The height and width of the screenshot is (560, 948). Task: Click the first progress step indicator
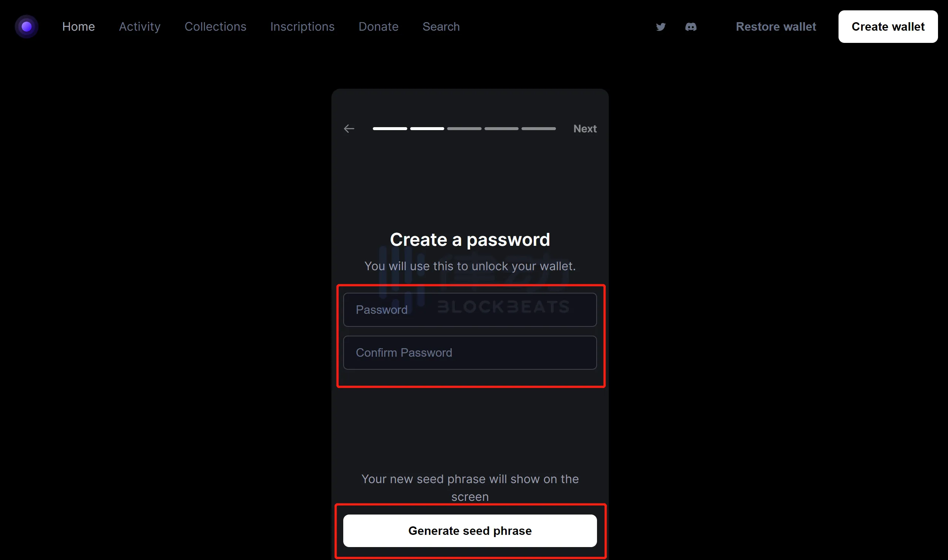click(x=389, y=128)
